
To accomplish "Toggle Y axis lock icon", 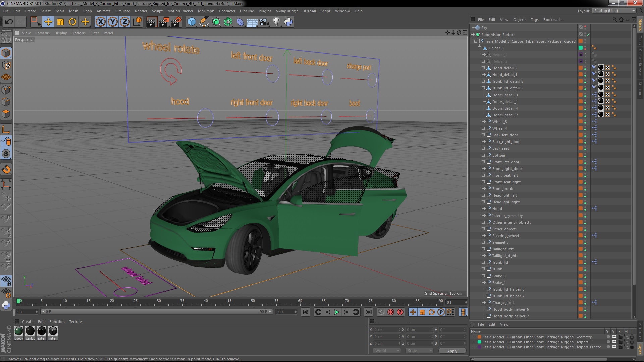I will pyautogui.click(x=113, y=22).
